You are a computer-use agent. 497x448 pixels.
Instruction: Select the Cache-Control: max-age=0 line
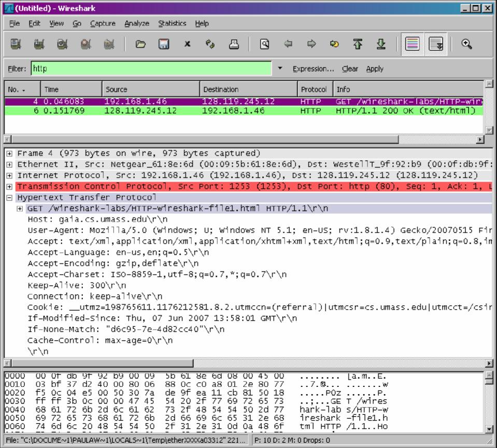[x=100, y=341]
